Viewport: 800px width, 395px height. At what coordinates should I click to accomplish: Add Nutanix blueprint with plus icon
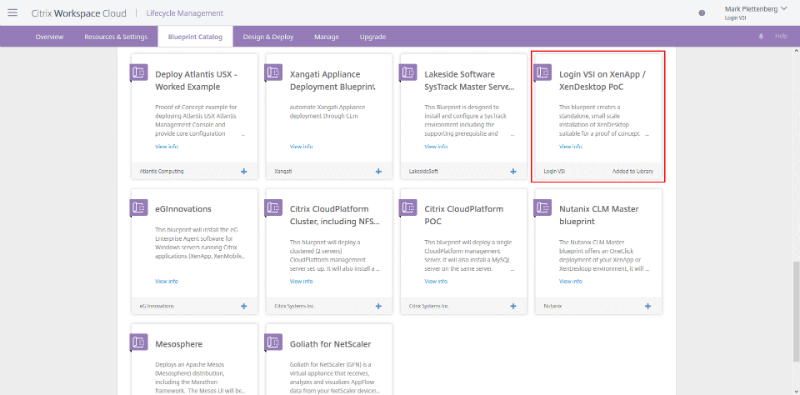(648, 306)
